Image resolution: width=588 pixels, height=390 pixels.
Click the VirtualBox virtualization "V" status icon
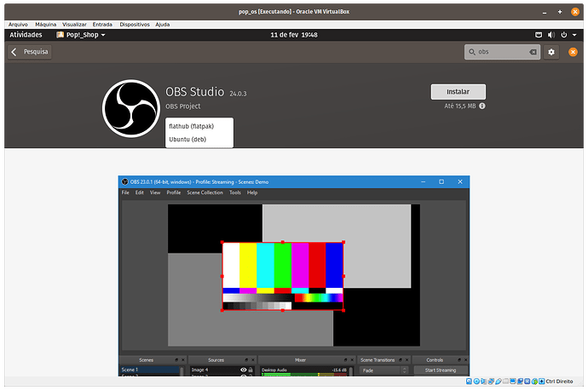point(527,381)
